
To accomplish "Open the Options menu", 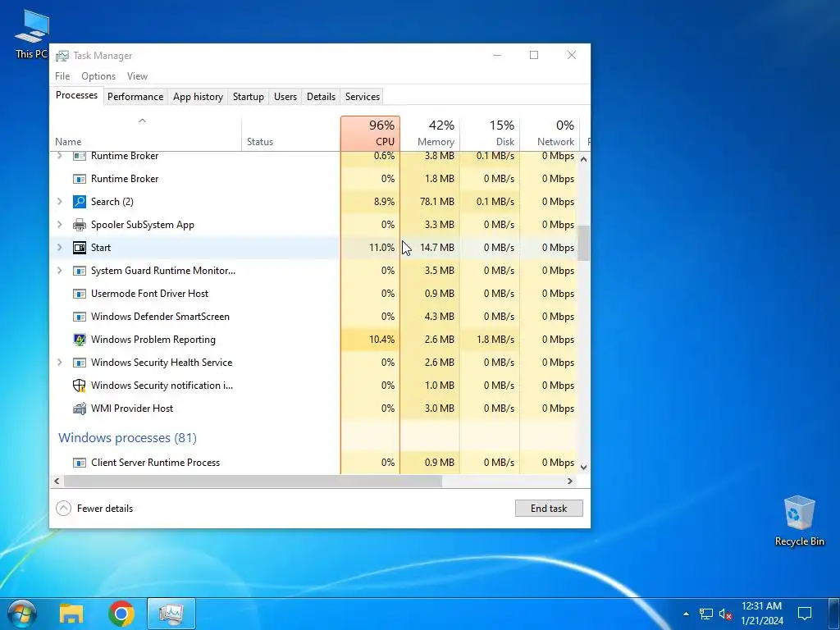I will 98,76.
